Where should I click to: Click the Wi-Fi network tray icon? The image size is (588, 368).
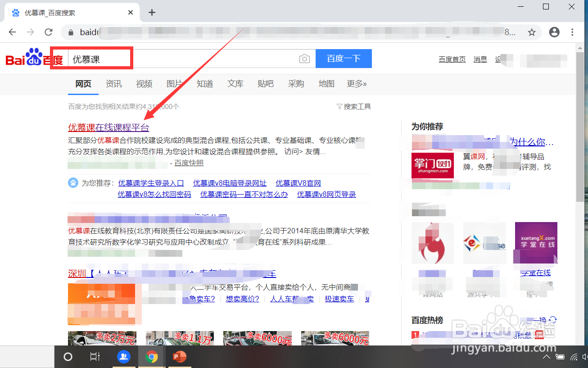coord(574,357)
